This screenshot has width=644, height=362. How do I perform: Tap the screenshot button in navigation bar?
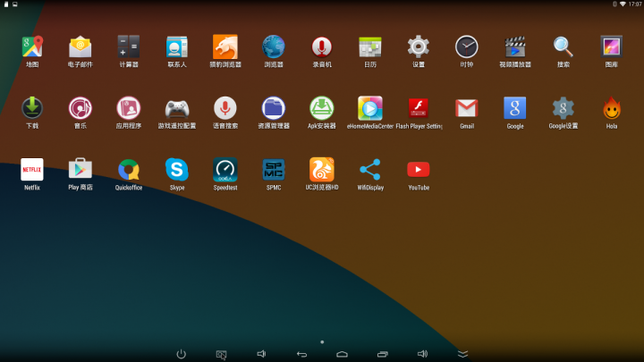[222, 355]
